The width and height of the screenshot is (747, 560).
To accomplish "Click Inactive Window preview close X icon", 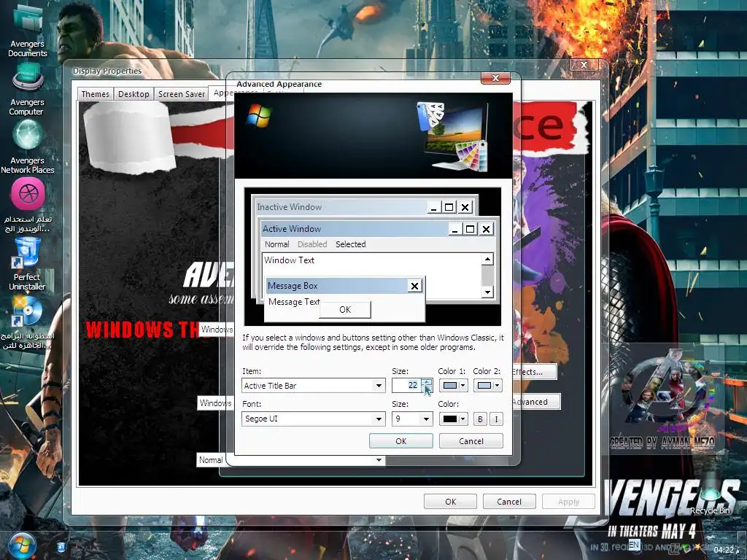I will pos(465,207).
